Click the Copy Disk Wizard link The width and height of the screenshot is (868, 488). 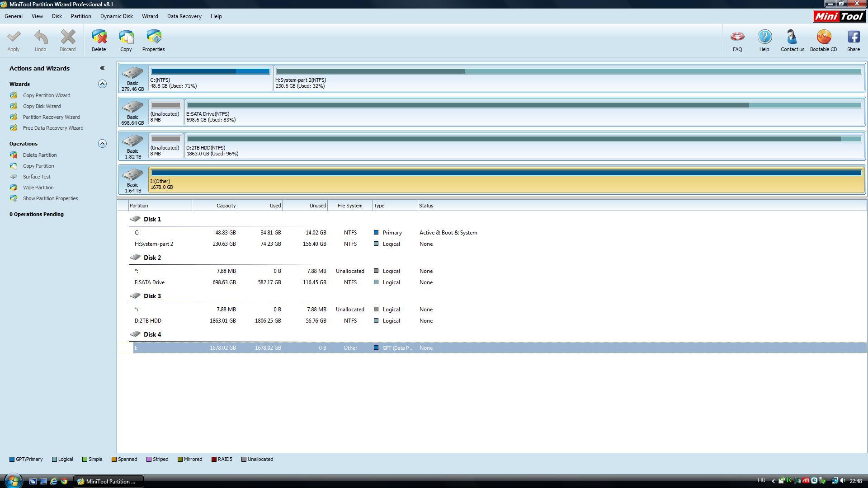(42, 106)
